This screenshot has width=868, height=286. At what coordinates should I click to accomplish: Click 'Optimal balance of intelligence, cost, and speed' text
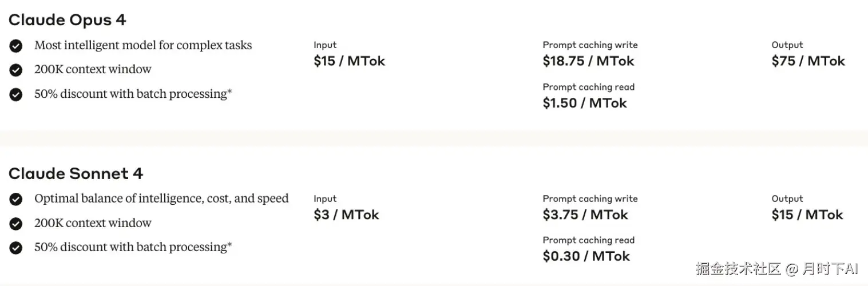161,198
